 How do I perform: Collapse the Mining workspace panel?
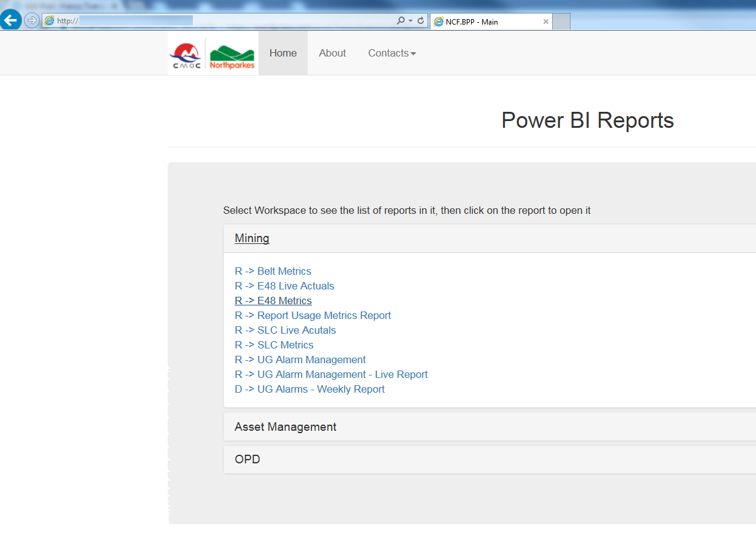[x=252, y=238]
